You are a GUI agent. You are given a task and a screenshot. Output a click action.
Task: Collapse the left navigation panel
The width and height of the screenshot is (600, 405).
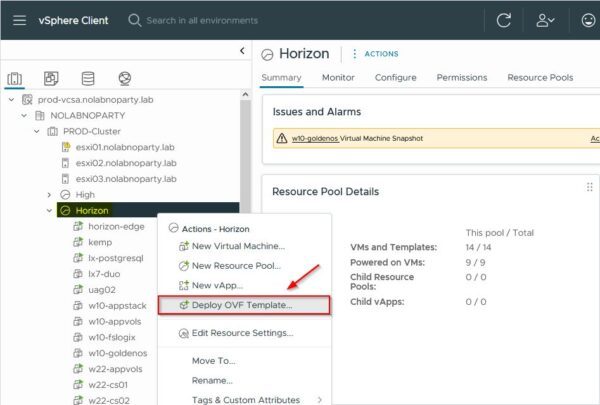pos(242,51)
